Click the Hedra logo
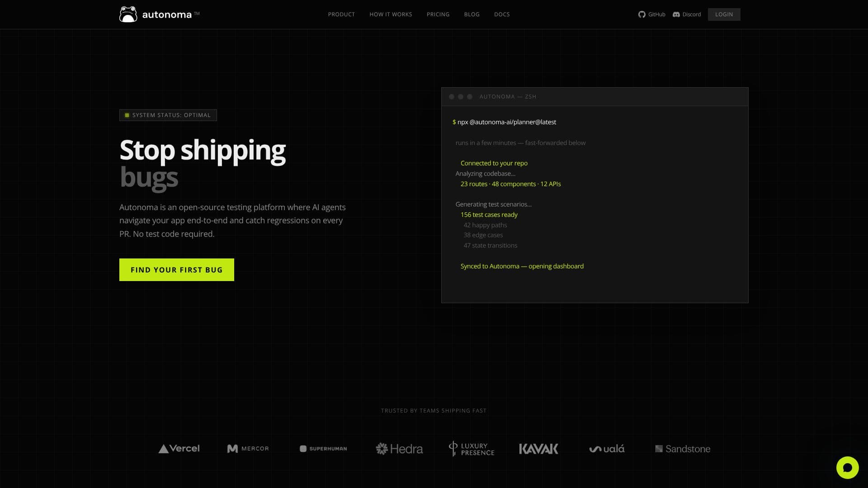This screenshot has height=488, width=868. (399, 449)
